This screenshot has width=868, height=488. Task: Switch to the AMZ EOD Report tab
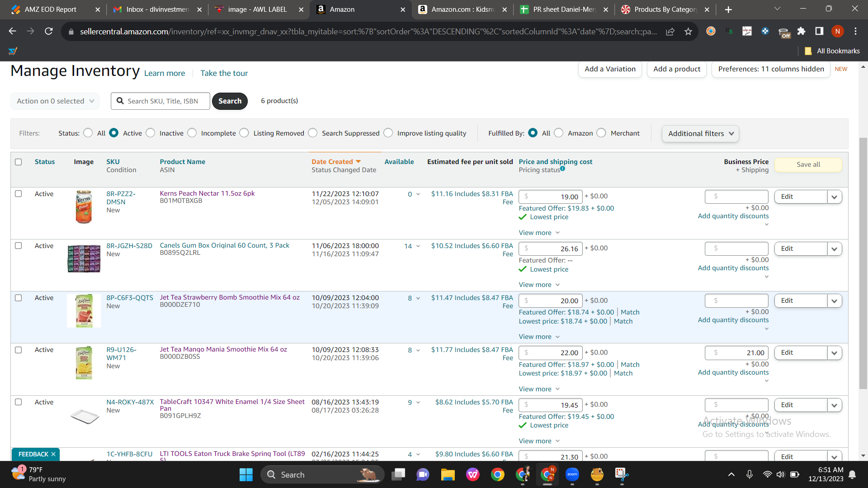point(51,9)
